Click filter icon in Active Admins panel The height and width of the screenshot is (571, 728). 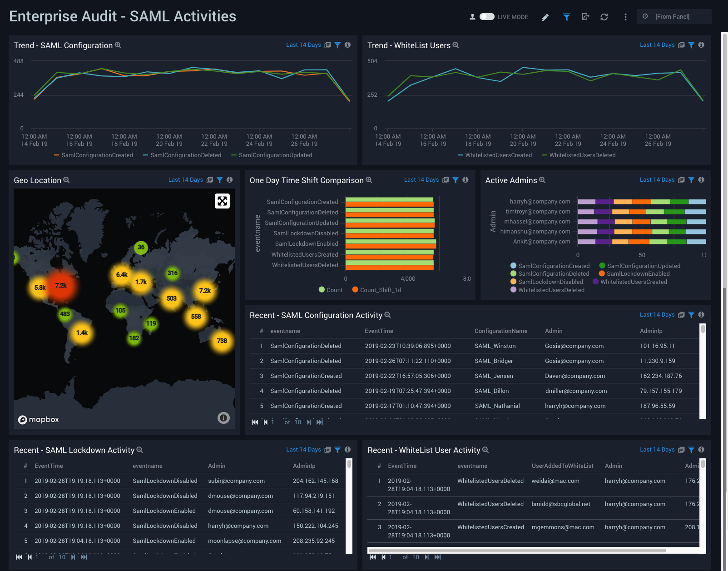coord(691,180)
